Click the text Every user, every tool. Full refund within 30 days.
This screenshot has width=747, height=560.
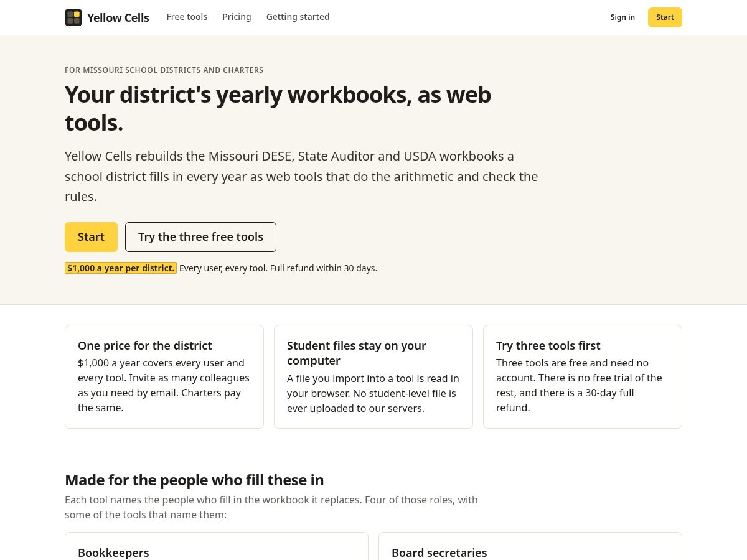click(x=278, y=268)
